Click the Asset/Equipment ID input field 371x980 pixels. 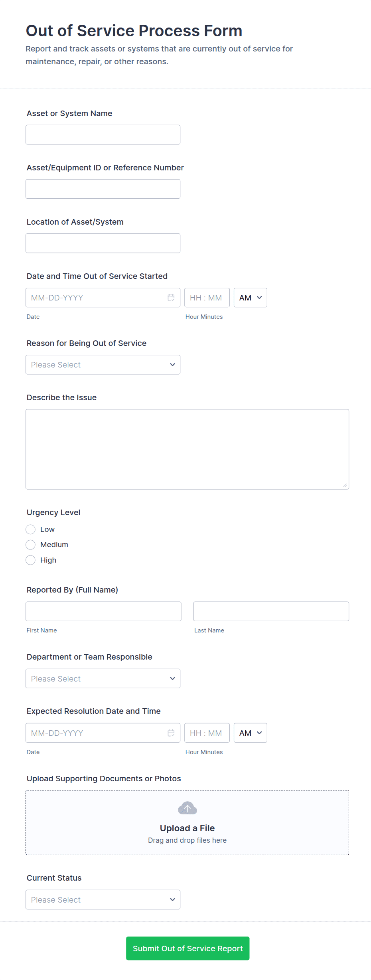(x=103, y=189)
